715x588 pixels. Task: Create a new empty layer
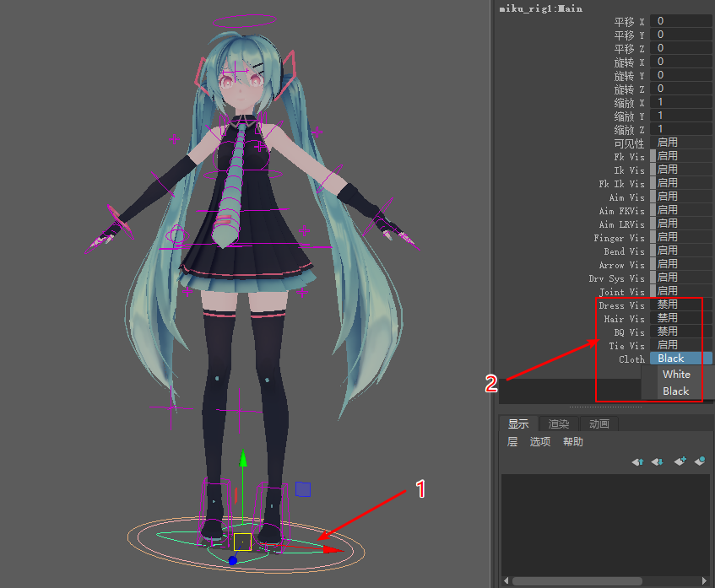680,461
